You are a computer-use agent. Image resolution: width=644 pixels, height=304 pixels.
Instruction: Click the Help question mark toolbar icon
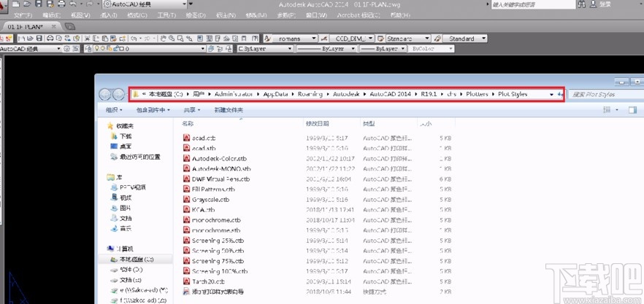click(255, 39)
